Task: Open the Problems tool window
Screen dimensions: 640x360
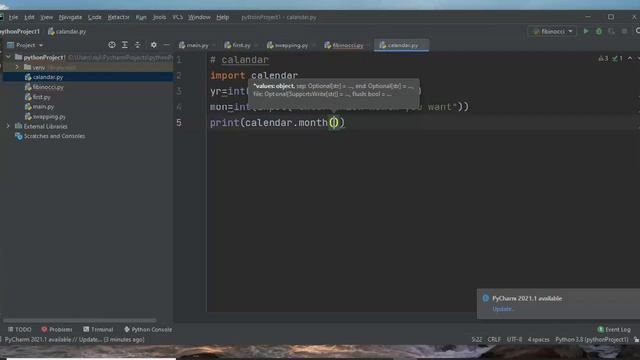Action: point(56,329)
